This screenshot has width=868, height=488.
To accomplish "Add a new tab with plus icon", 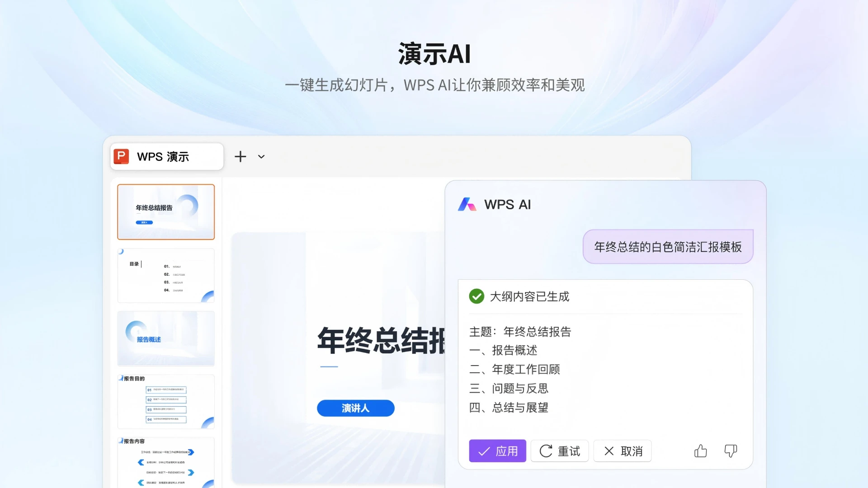I will (241, 157).
